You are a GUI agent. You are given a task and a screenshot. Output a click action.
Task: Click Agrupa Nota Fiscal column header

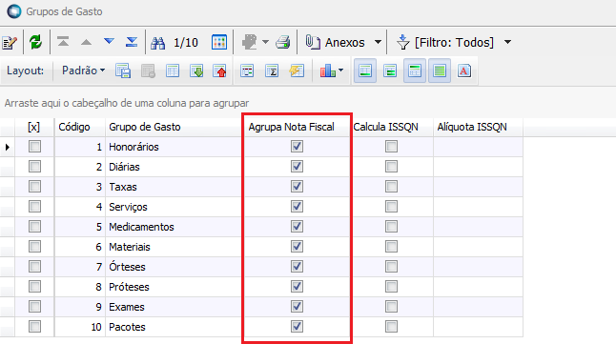(297, 128)
